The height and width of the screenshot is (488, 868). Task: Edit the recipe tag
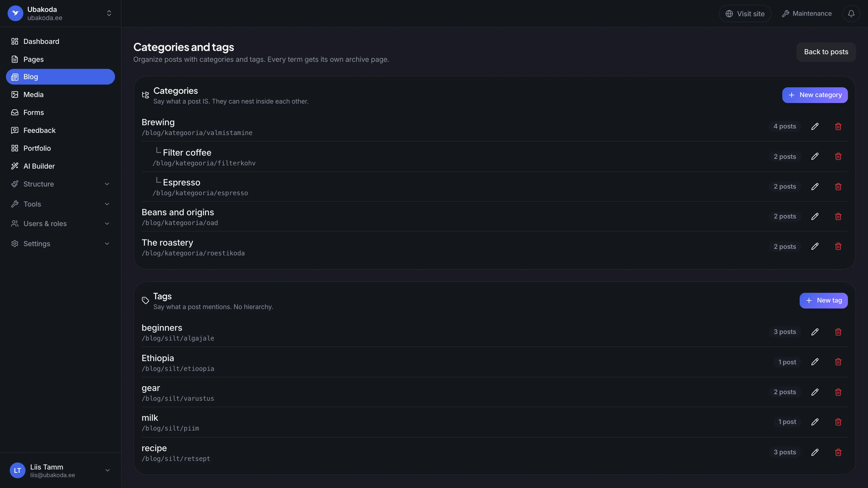[815, 452]
